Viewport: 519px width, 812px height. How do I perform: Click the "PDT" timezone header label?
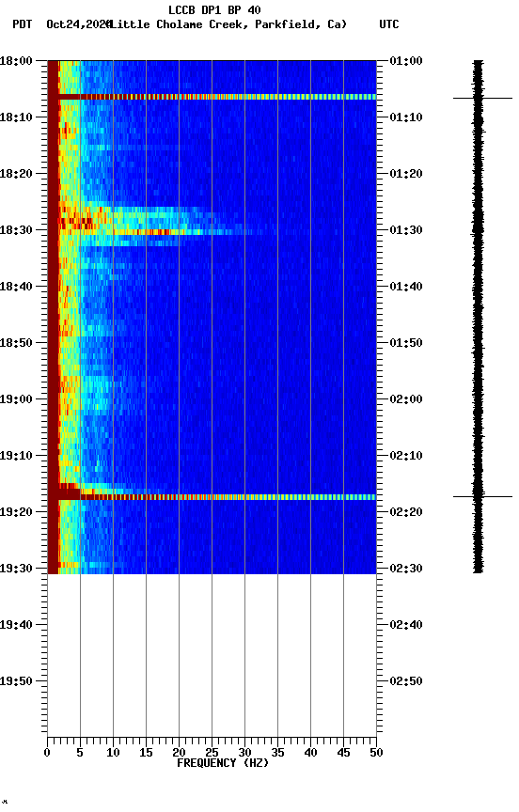tap(23, 24)
